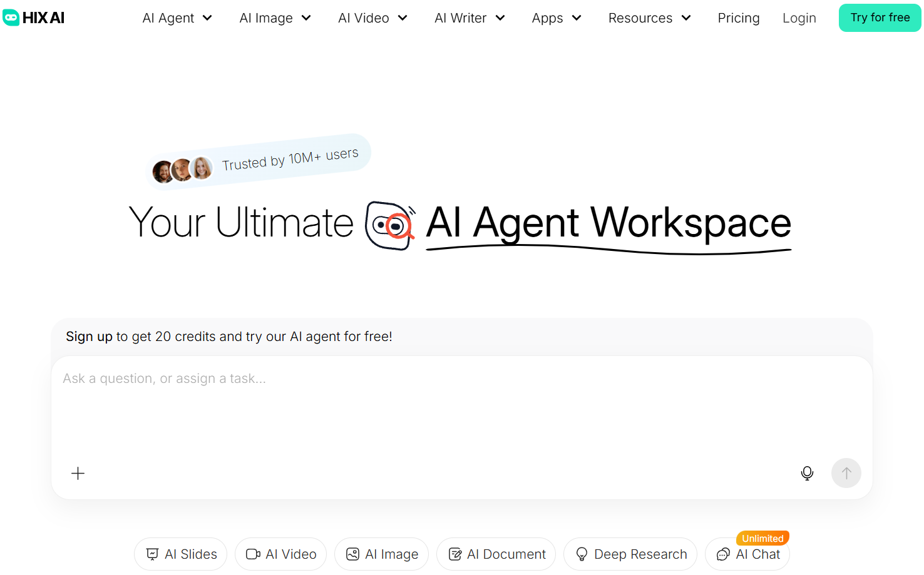Open the Resources menu label

pos(640,18)
